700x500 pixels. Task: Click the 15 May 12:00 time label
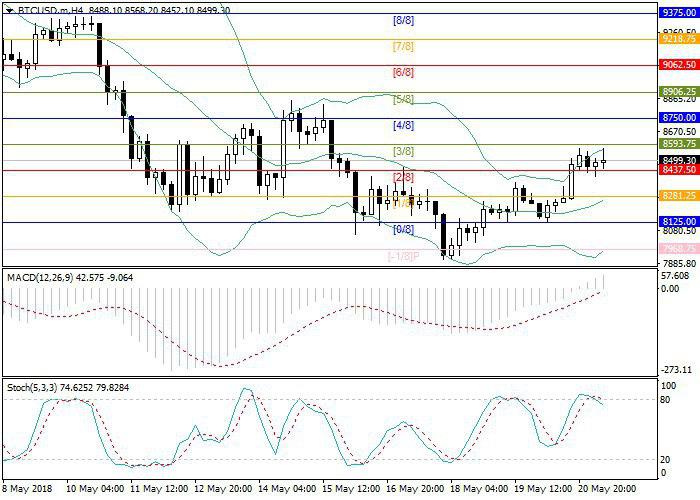click(x=352, y=488)
